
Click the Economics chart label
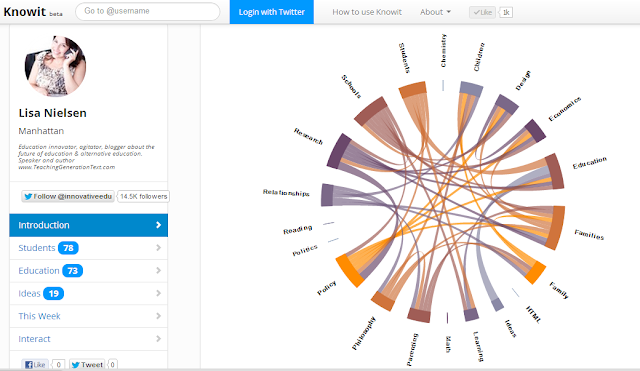point(564,109)
